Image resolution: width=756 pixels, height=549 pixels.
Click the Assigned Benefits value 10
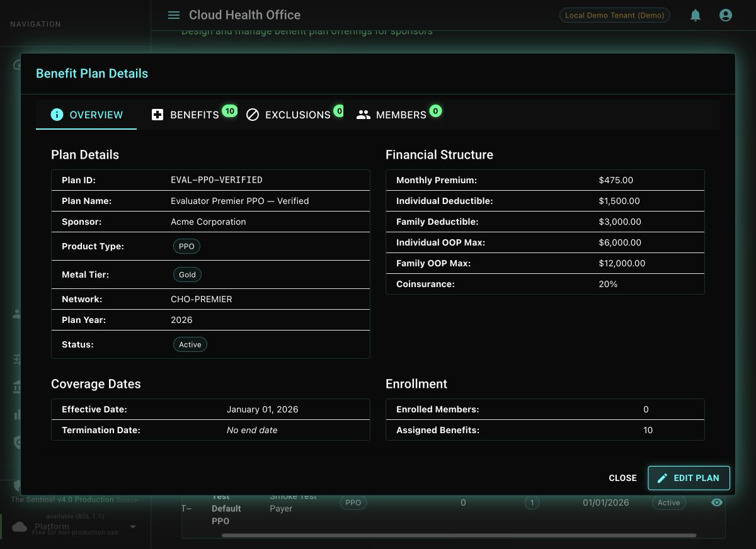tap(648, 430)
